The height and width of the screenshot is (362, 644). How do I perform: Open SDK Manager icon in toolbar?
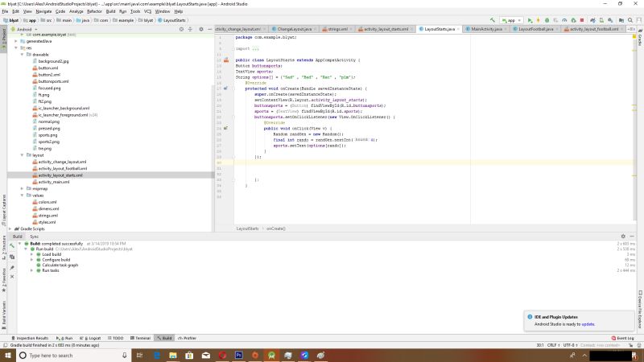pos(610,20)
